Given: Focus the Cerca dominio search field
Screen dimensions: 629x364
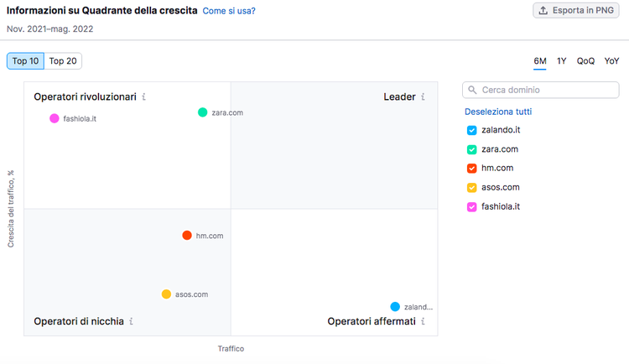Looking at the screenshot, I should (x=540, y=90).
